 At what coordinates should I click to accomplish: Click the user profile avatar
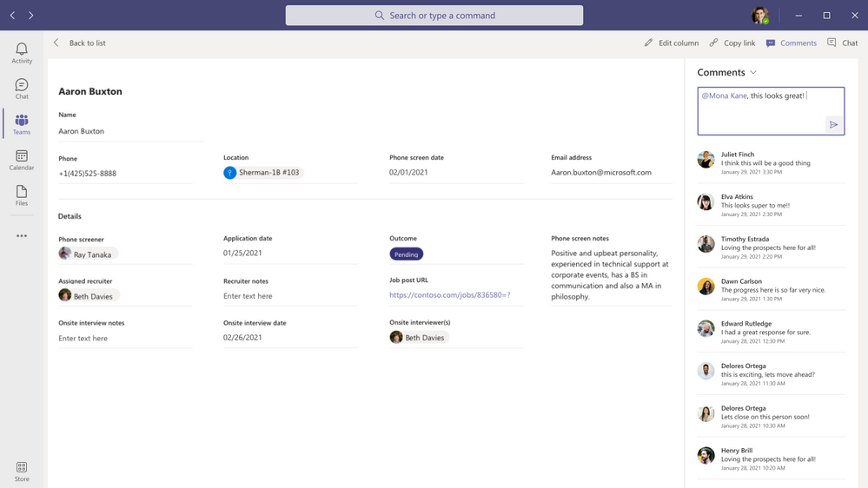pyautogui.click(x=759, y=16)
